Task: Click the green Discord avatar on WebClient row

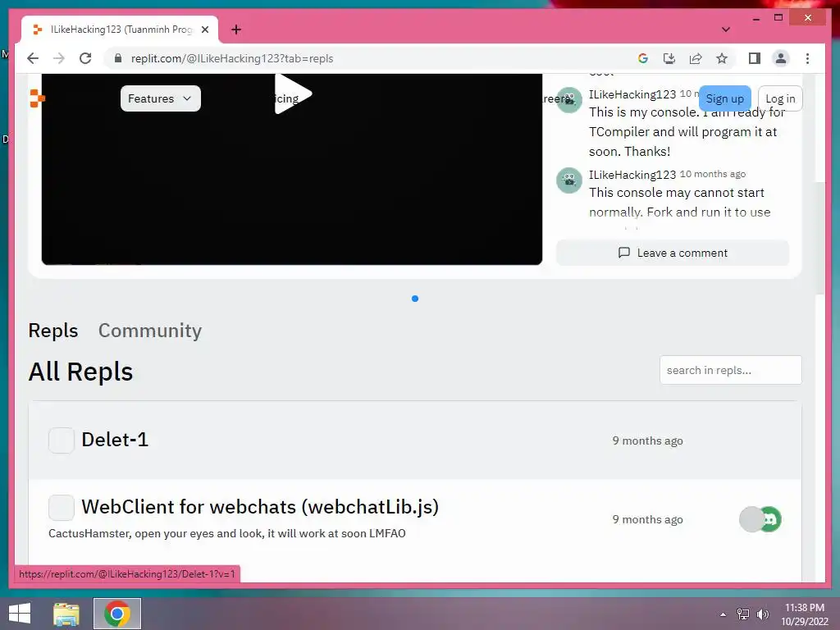Action: (771, 519)
